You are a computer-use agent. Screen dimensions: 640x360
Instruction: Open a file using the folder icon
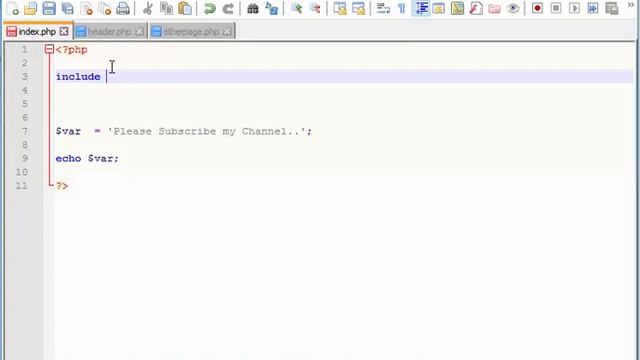coord(31,8)
